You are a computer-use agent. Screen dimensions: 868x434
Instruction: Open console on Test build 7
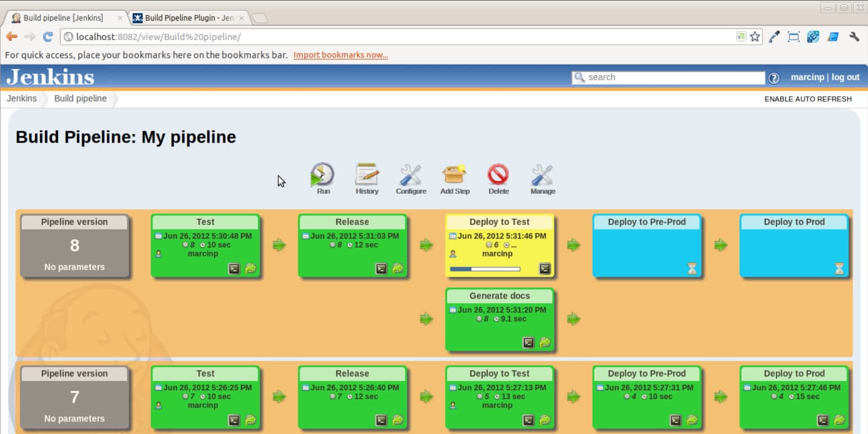point(234,420)
